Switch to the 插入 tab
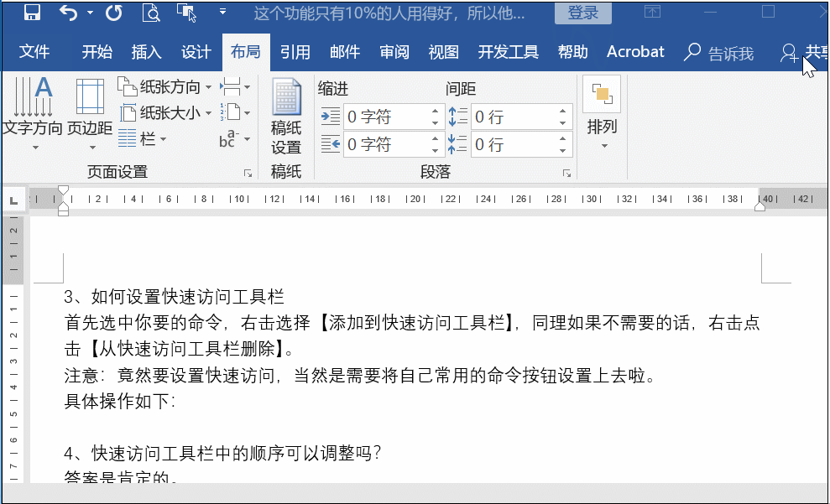 point(147,52)
